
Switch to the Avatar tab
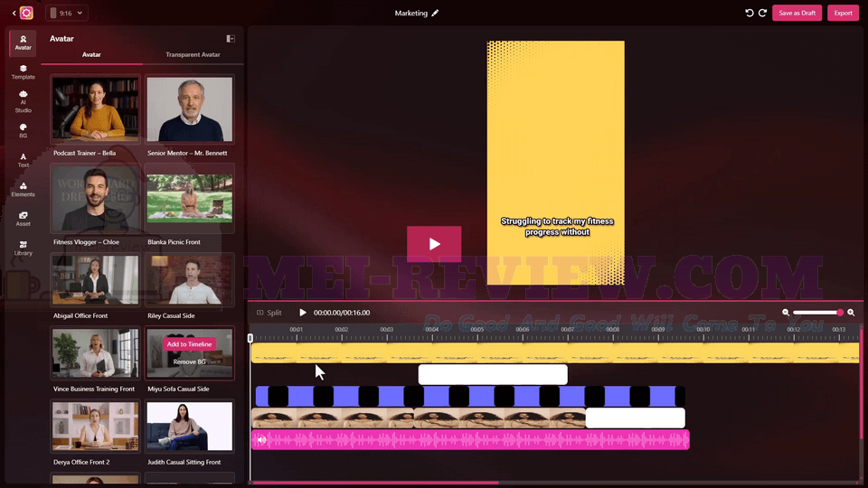coord(91,55)
